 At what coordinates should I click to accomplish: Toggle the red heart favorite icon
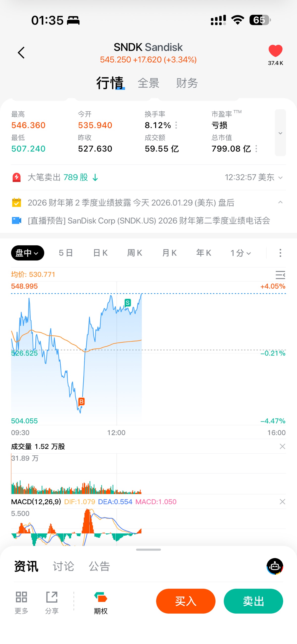click(275, 51)
